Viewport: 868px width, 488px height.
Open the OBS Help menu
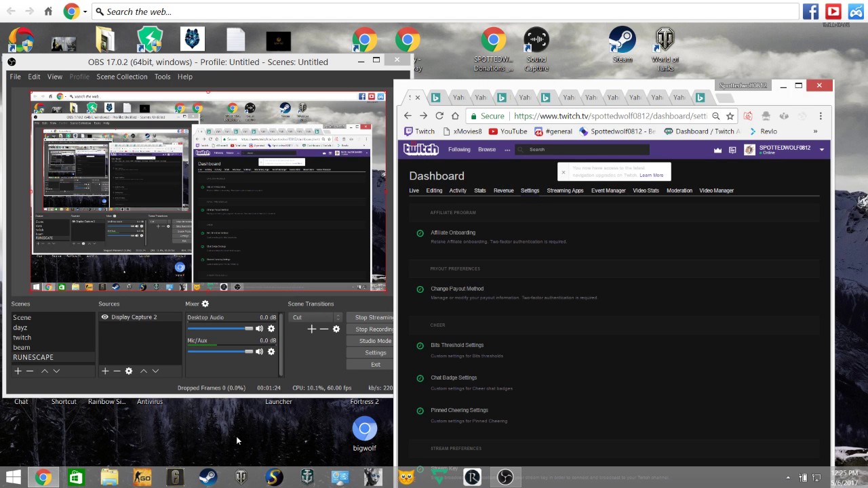pyautogui.click(x=185, y=77)
